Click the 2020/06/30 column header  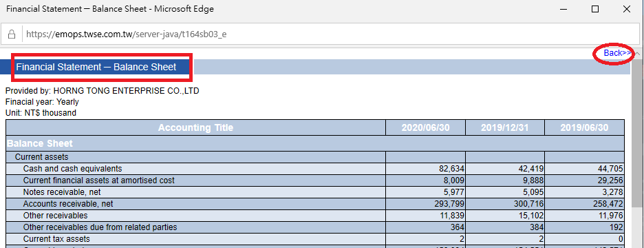[x=425, y=127]
